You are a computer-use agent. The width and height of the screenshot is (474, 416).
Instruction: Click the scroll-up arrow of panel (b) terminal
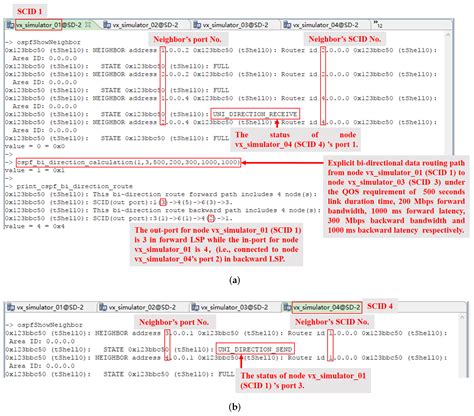pyautogui.click(x=462, y=317)
